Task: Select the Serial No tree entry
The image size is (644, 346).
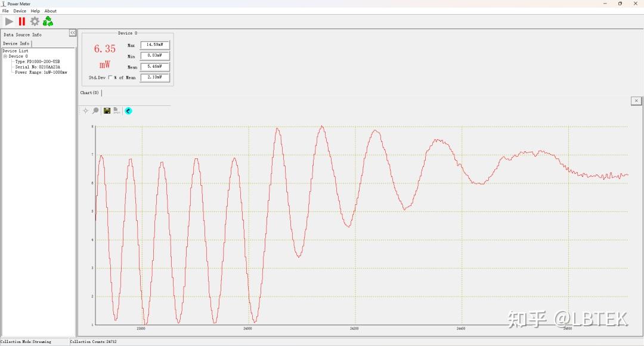Action: click(x=38, y=67)
